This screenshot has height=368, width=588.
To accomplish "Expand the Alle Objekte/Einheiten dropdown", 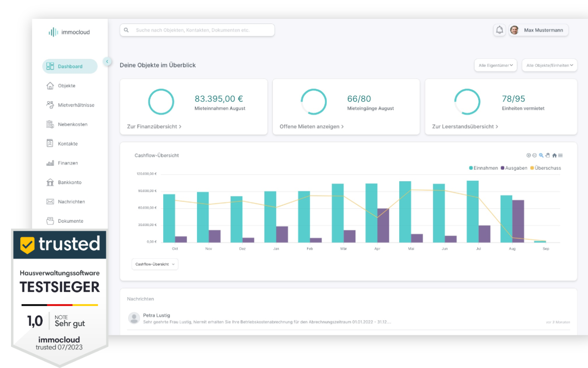I will [x=550, y=65].
